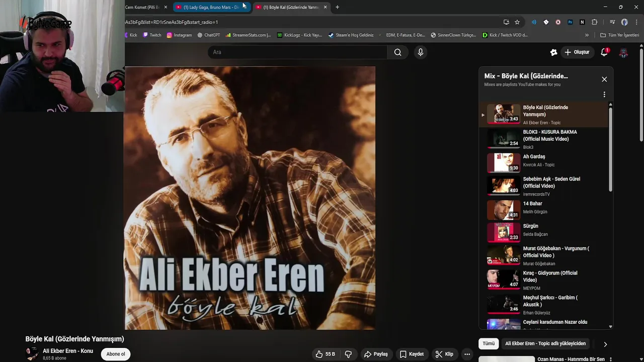Open the StreamerStats.com bookmark
The height and width of the screenshot is (362, 644).
pyautogui.click(x=249, y=35)
